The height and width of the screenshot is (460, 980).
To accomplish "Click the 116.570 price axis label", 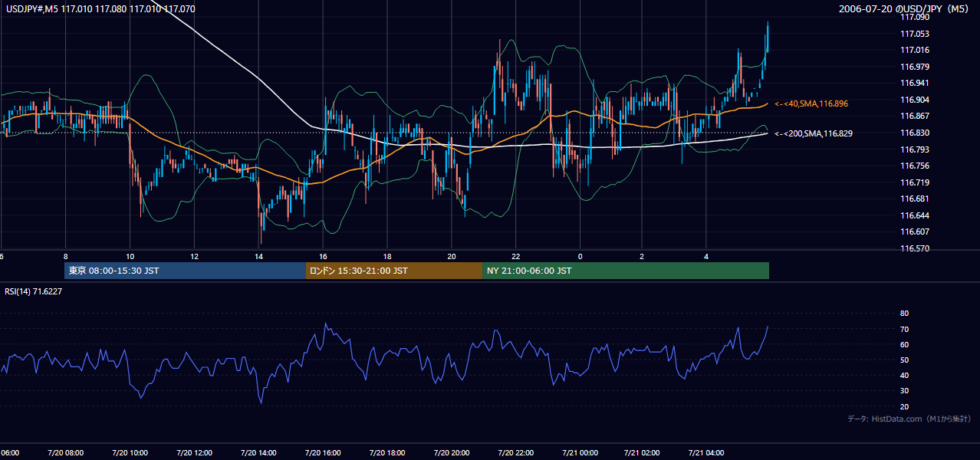I will tap(914, 248).
